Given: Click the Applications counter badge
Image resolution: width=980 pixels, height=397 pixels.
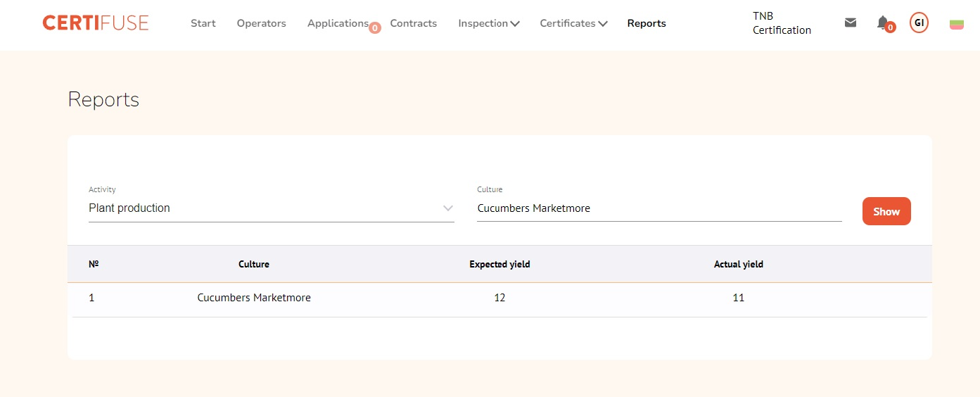Looking at the screenshot, I should pyautogui.click(x=375, y=28).
